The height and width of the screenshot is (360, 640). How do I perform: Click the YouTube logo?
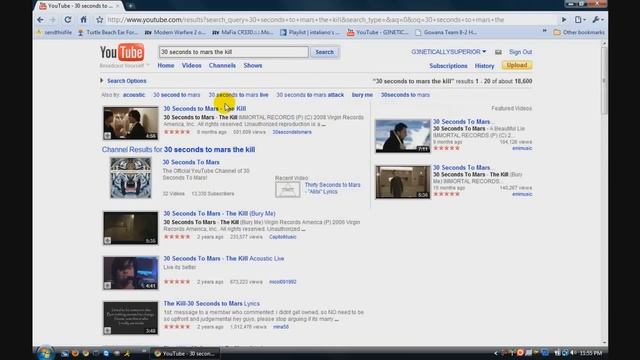(x=122, y=53)
